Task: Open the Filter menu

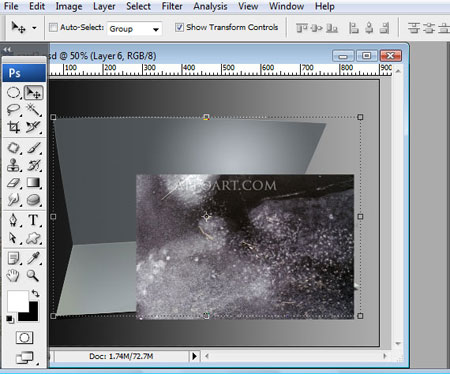Action: click(172, 6)
